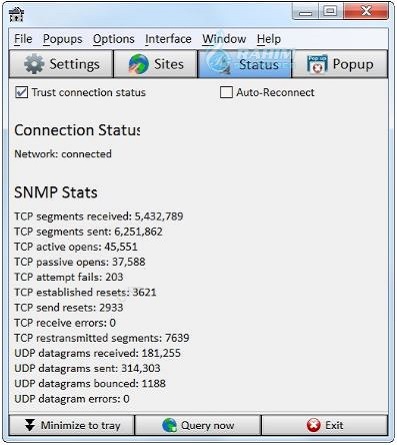Click the globe icon on Query now
This screenshot has height=445, width=397.
pyautogui.click(x=169, y=425)
